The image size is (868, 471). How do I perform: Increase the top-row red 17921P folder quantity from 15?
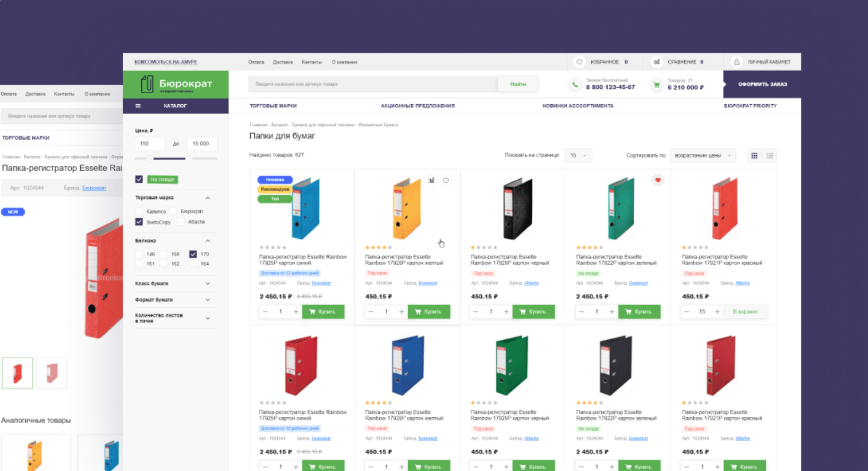(717, 312)
